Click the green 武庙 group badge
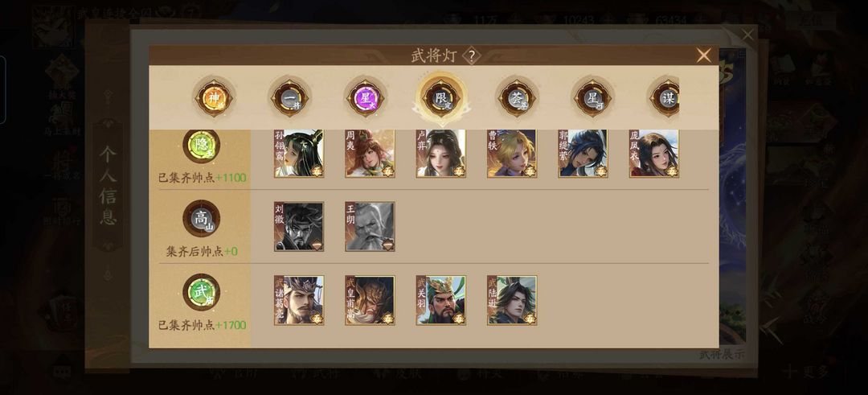Viewport: 868px width, 395px height. 202,292
